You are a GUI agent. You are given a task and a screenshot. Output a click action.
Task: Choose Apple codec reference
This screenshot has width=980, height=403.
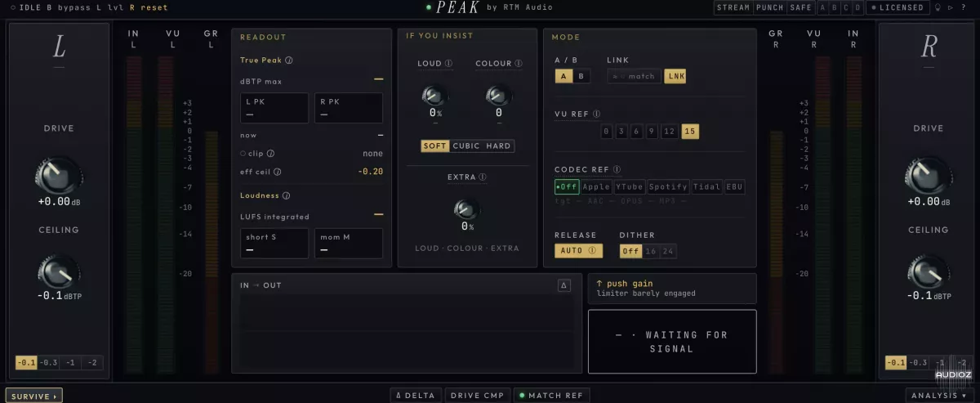[596, 187]
